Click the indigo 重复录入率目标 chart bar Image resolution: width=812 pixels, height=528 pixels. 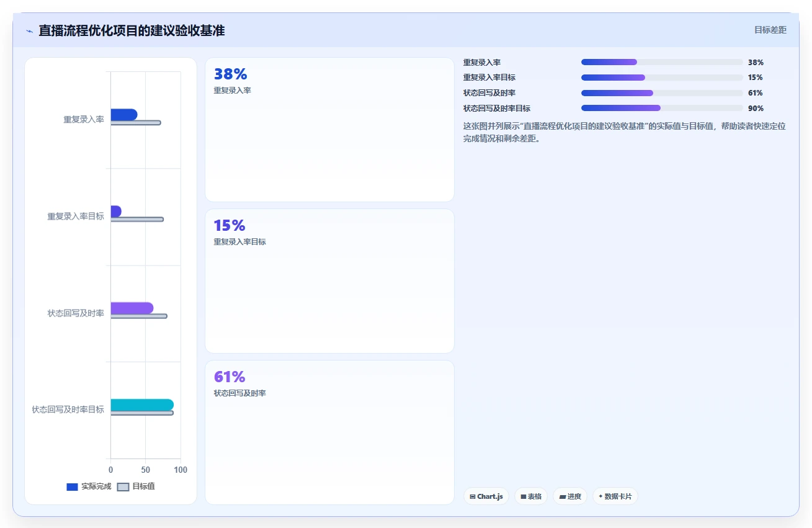pos(116,212)
